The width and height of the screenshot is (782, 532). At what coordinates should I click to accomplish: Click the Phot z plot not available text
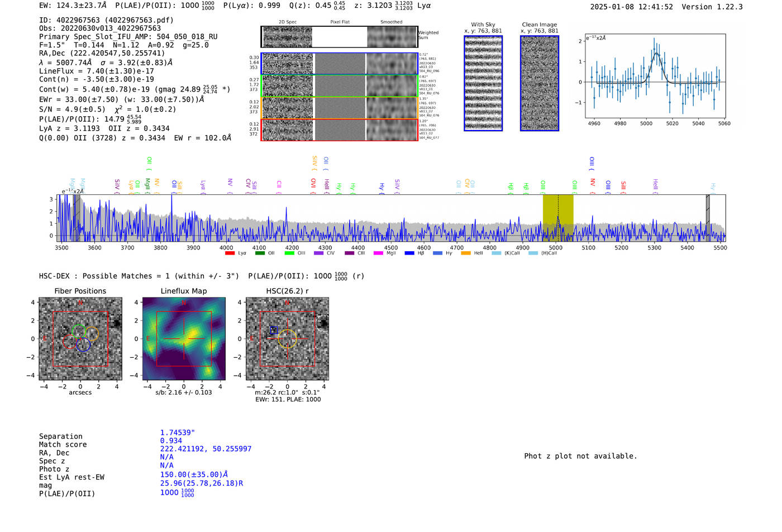pos(580,456)
